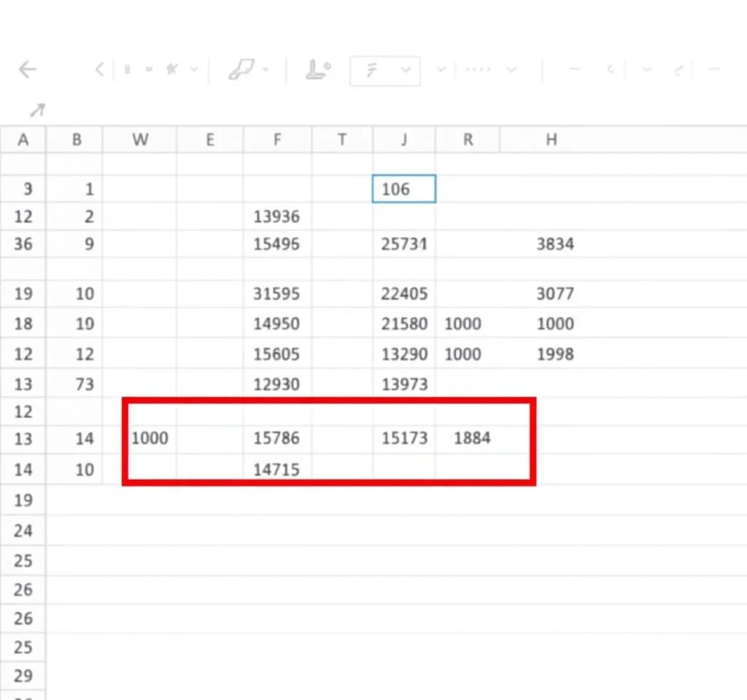Screen dimensions: 747x700
Task: Click the cell containing 1884
Action: tap(471, 438)
